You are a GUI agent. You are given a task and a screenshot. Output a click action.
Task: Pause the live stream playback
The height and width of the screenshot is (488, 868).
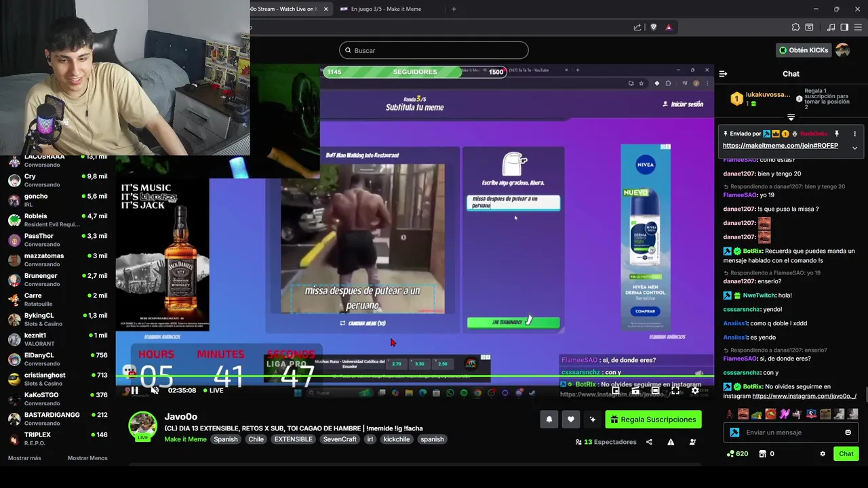(134, 390)
